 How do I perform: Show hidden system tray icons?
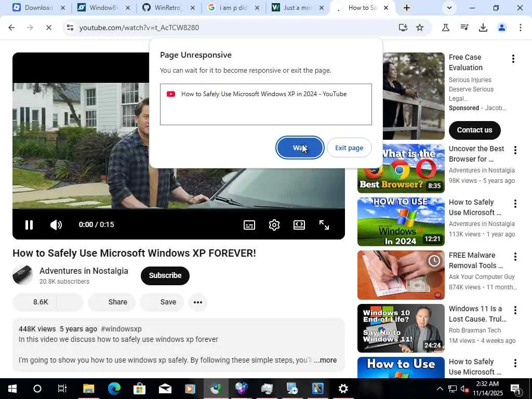coord(440,389)
